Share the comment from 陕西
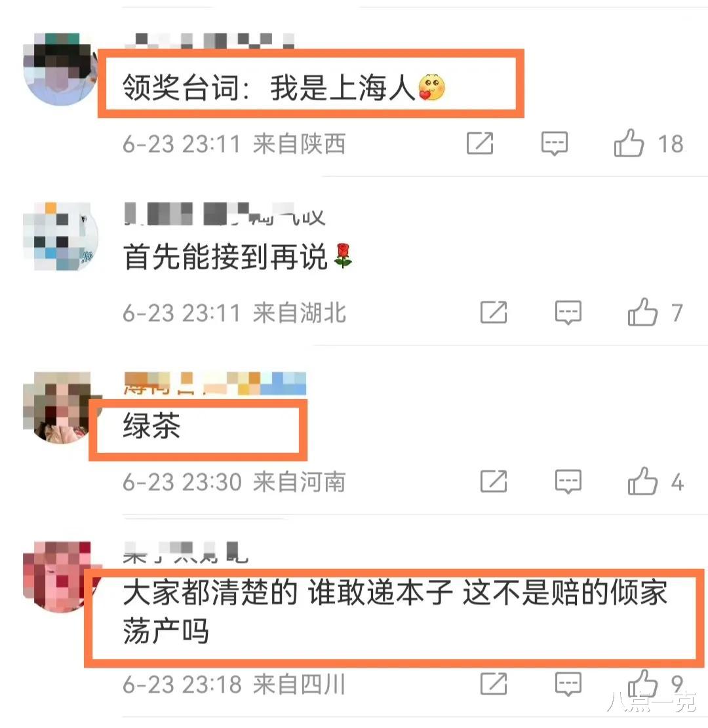This screenshot has height=728, width=708. (479, 143)
